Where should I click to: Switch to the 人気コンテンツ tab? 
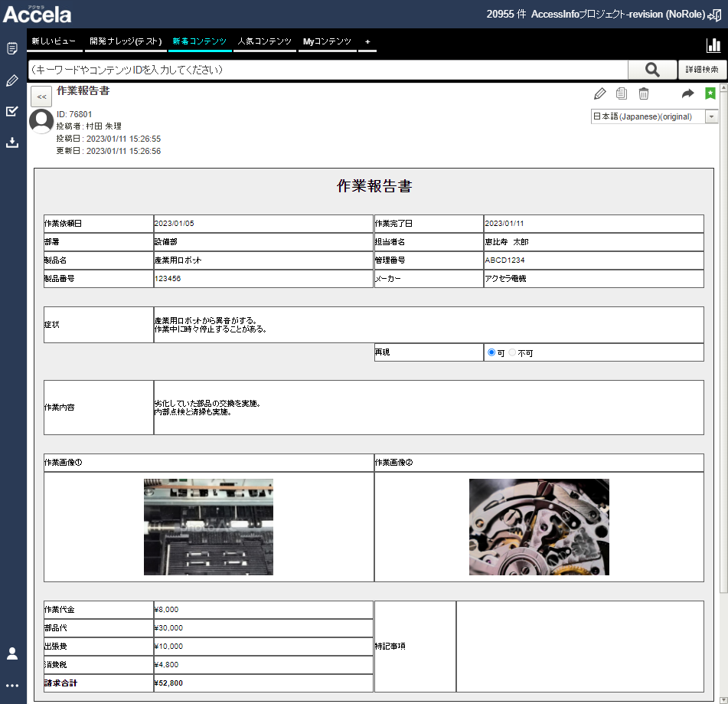pos(264,41)
